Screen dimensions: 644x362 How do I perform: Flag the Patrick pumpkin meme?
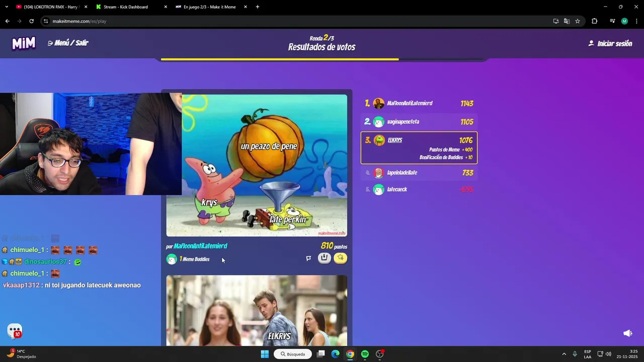point(308,258)
